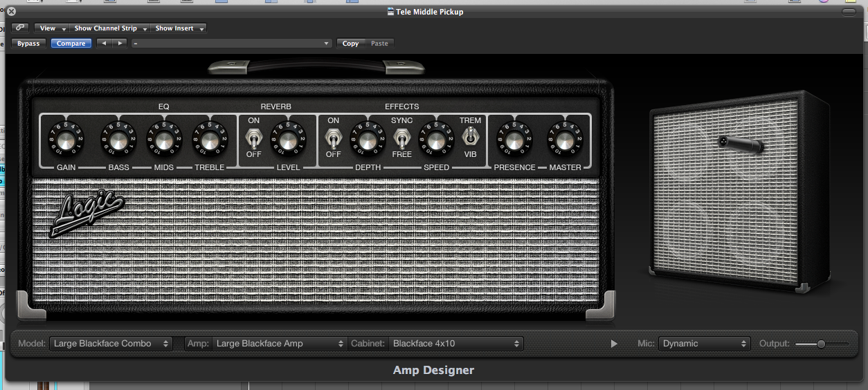Click the play triangle beside Mic
868x390 pixels.
tap(613, 344)
